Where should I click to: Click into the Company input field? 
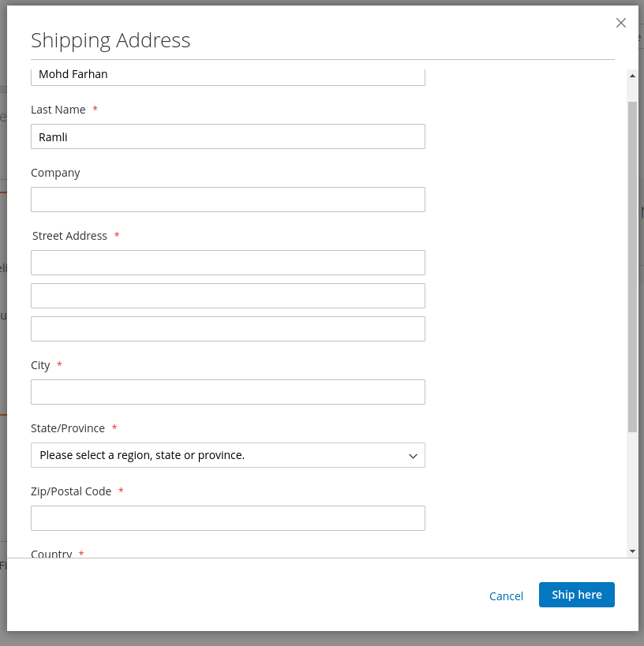pos(227,200)
